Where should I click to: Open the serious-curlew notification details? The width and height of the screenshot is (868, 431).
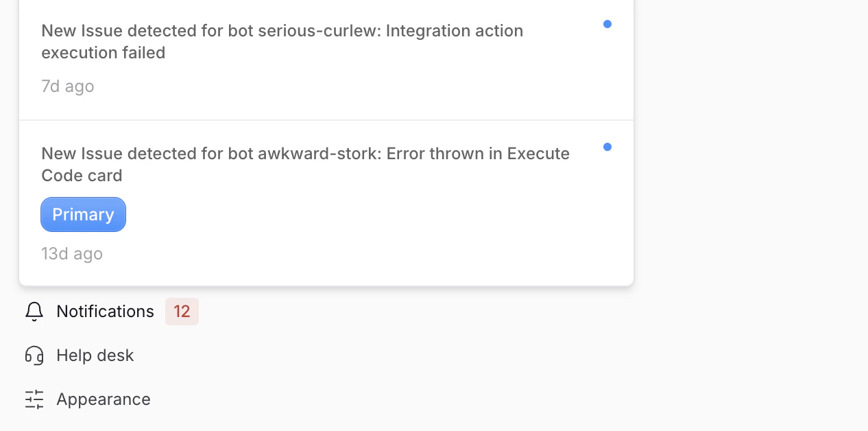(282, 41)
